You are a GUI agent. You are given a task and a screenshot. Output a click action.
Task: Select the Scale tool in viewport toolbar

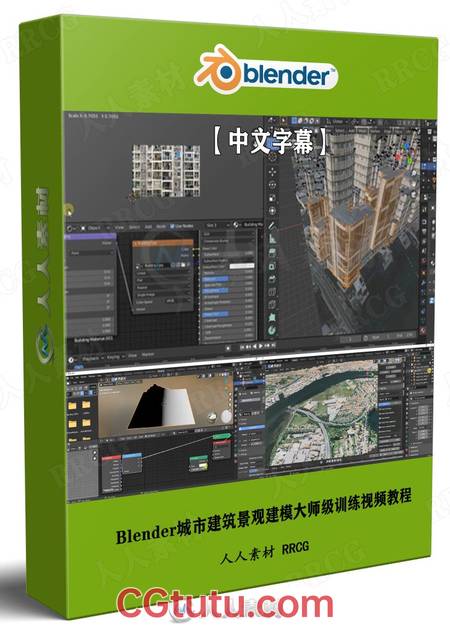(273, 198)
